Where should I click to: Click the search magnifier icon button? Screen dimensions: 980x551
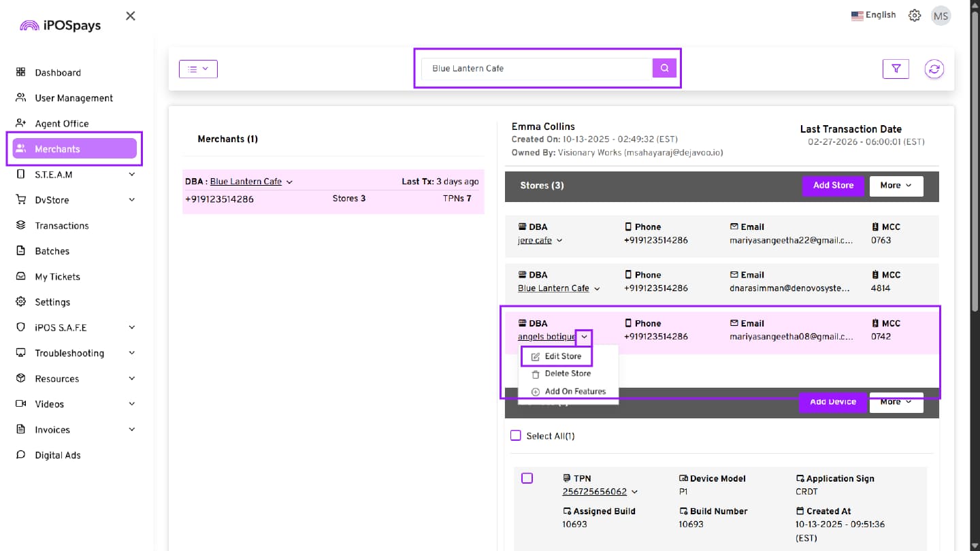click(x=664, y=68)
